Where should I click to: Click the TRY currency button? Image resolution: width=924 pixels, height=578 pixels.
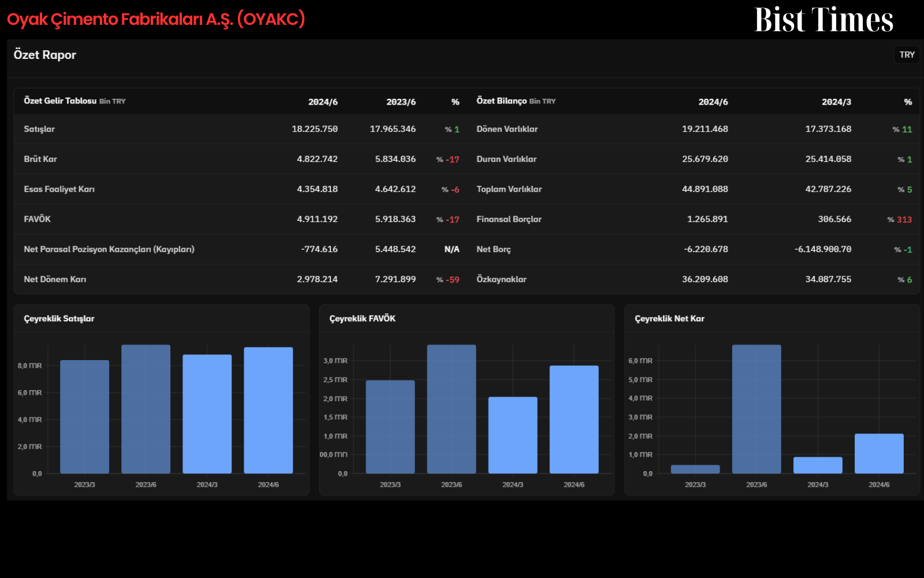(x=907, y=55)
